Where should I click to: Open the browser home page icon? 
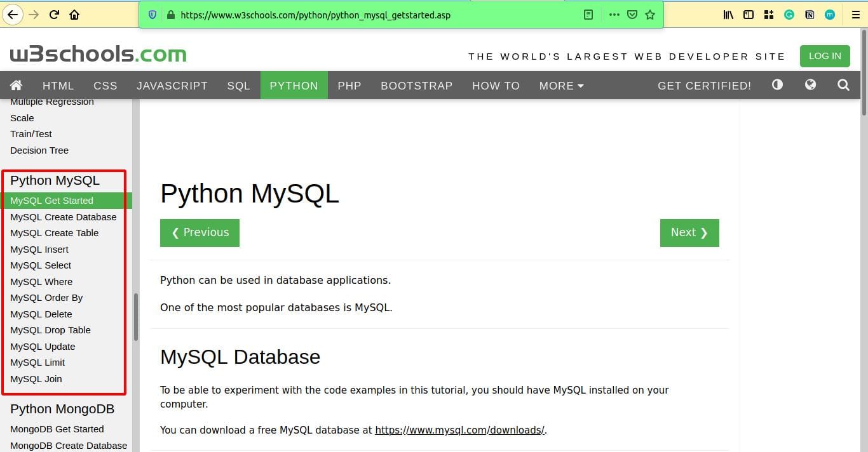(74, 15)
